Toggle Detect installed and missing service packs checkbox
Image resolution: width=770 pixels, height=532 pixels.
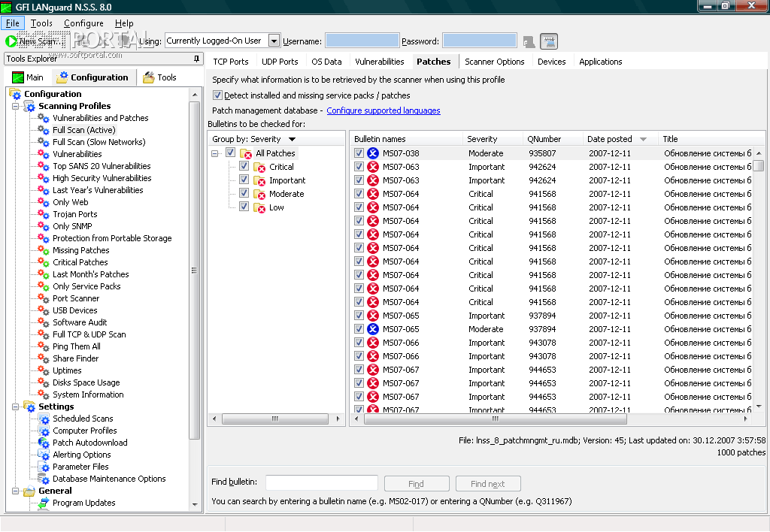point(217,95)
